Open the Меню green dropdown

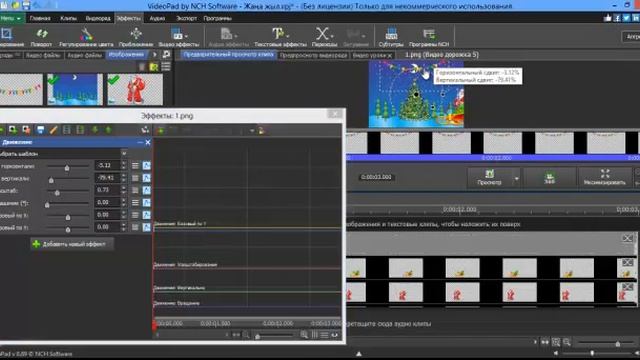pos(11,18)
